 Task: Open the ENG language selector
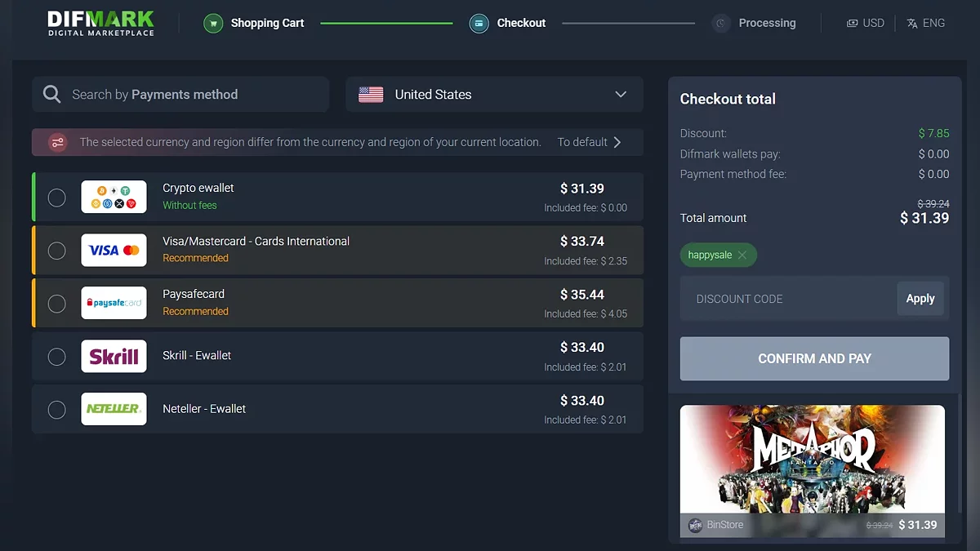coord(925,23)
